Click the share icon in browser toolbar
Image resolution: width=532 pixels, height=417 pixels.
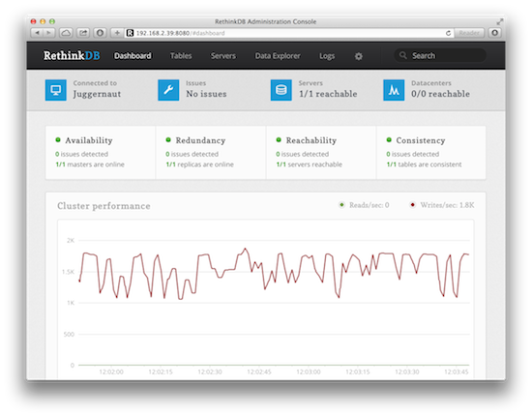pos(83,33)
